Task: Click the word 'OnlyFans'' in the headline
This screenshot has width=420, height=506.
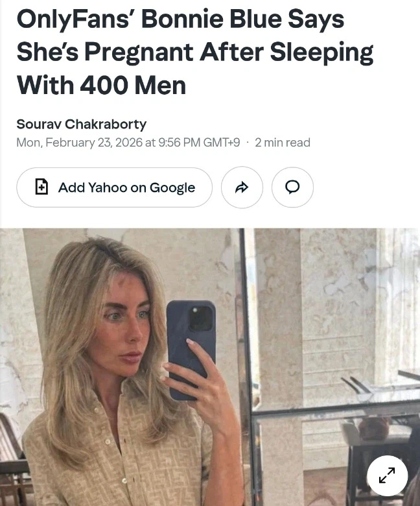Action: (x=75, y=19)
